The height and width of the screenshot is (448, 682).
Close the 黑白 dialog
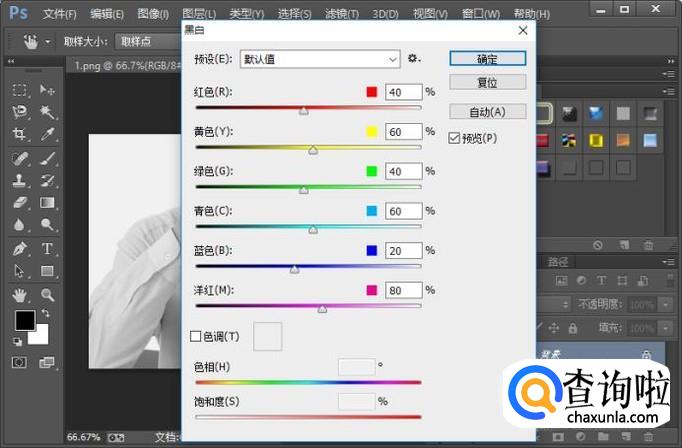coord(523,30)
